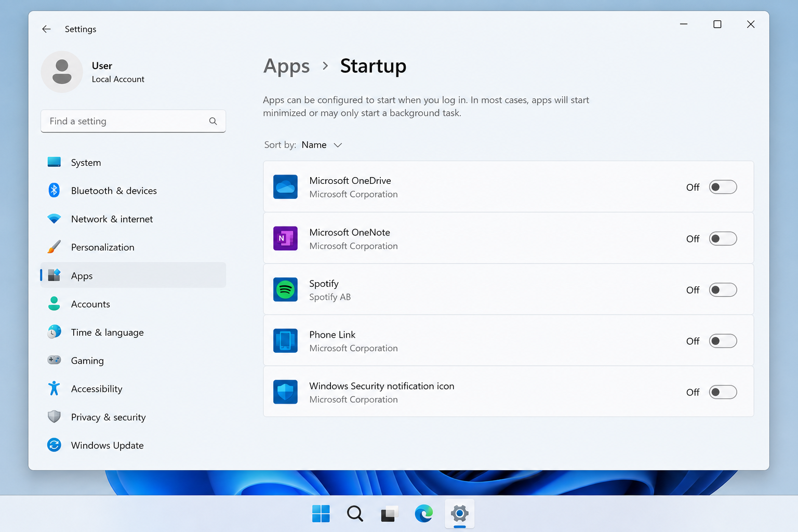Click the Privacy shield icon
This screenshot has width=798, height=532.
(x=54, y=416)
